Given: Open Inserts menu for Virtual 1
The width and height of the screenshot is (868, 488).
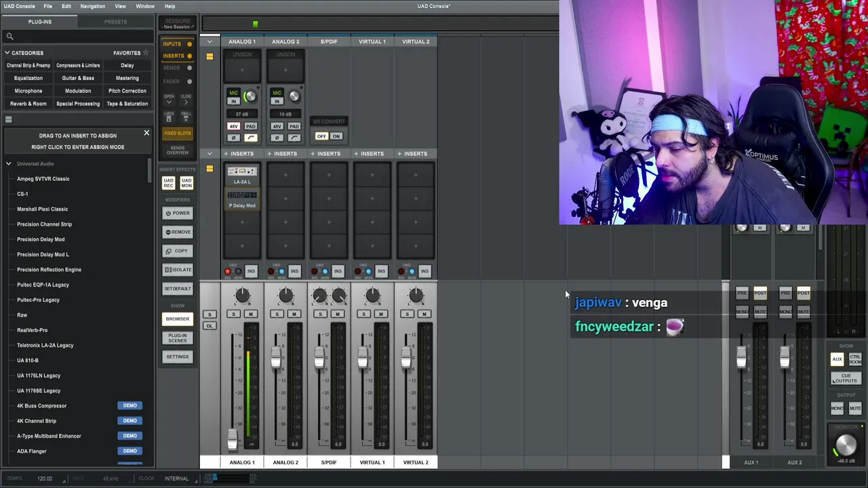Looking at the screenshot, I should point(372,154).
